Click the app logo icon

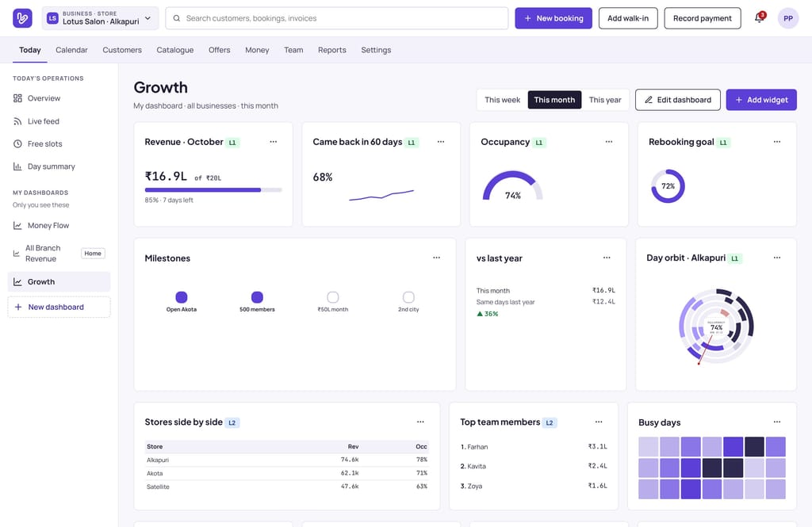[22, 18]
